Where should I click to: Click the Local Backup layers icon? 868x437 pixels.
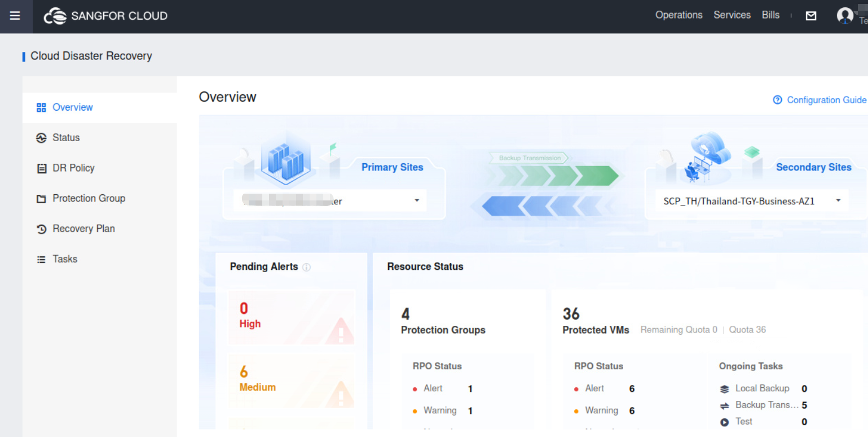(x=725, y=389)
